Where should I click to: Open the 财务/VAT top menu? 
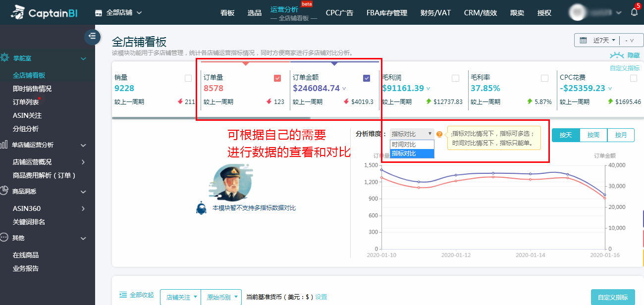point(435,13)
